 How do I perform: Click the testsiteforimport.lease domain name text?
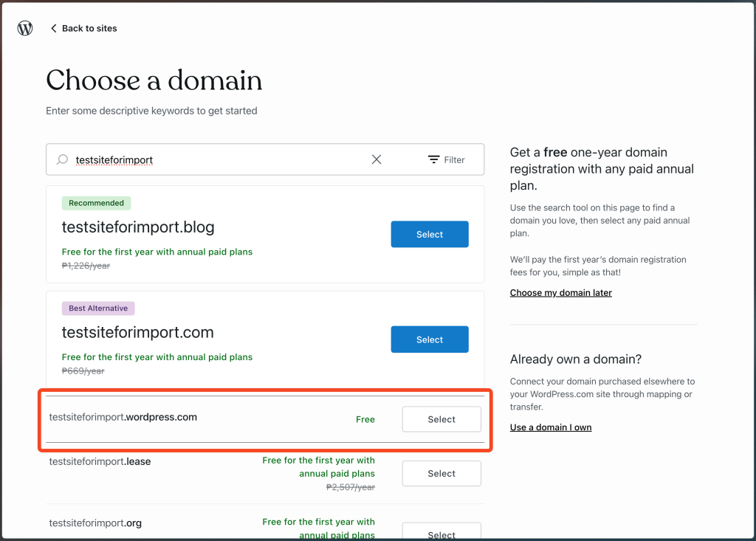(100, 461)
